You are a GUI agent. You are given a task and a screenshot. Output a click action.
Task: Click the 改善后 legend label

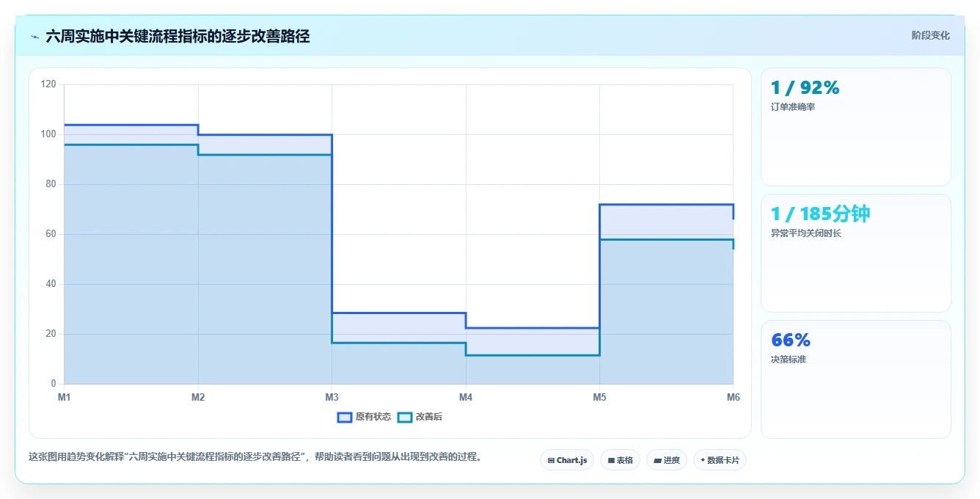point(429,417)
